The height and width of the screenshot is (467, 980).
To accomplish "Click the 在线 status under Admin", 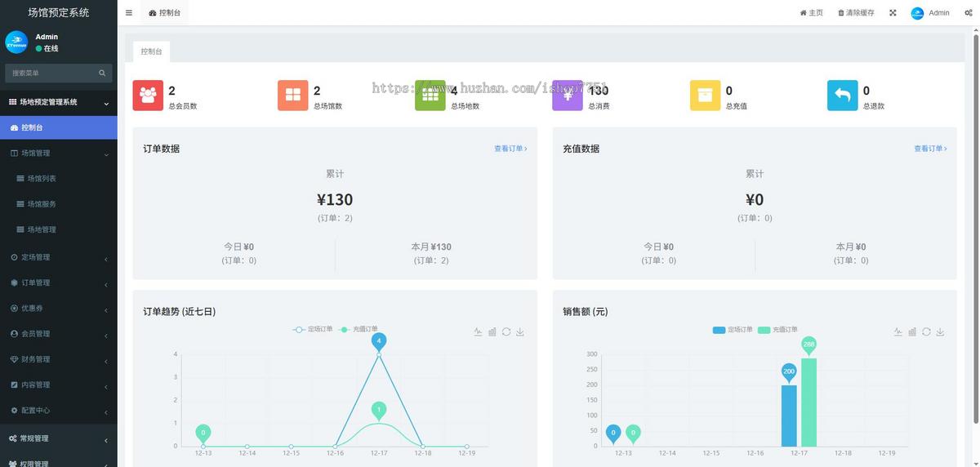I will point(47,48).
